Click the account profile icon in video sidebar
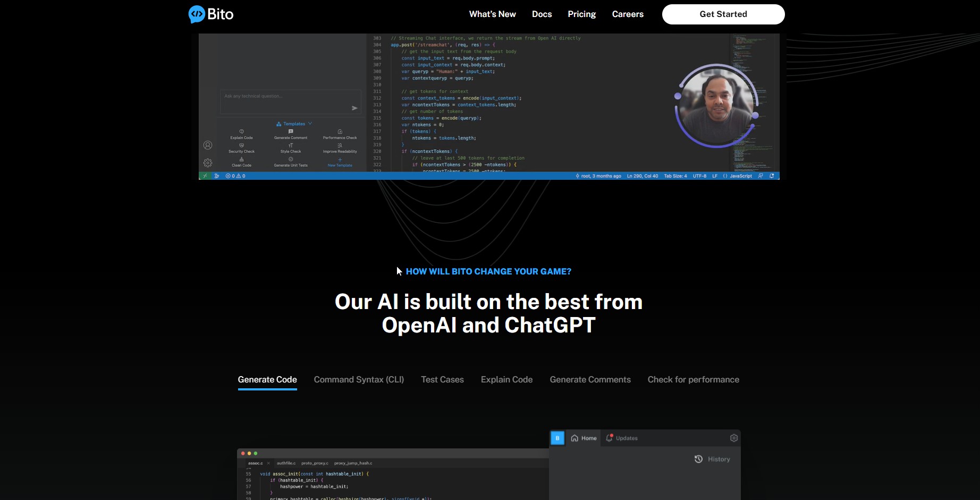980x500 pixels. tap(208, 145)
